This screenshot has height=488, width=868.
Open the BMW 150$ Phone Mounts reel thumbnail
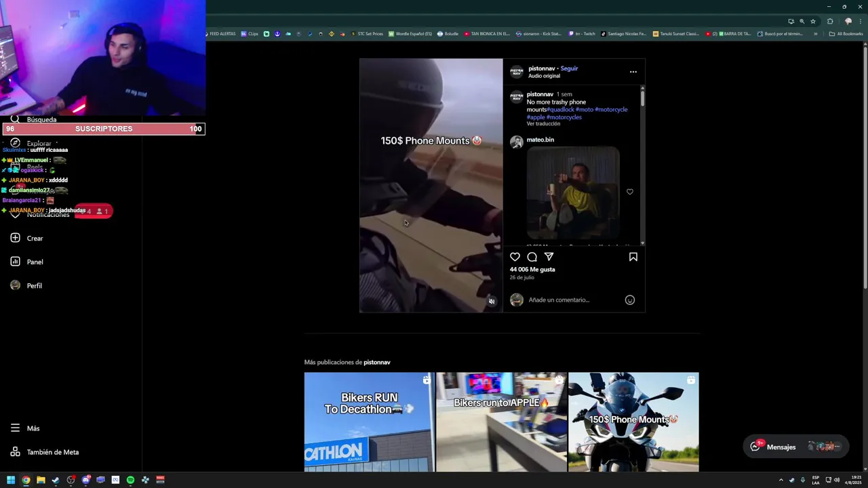[633, 422]
